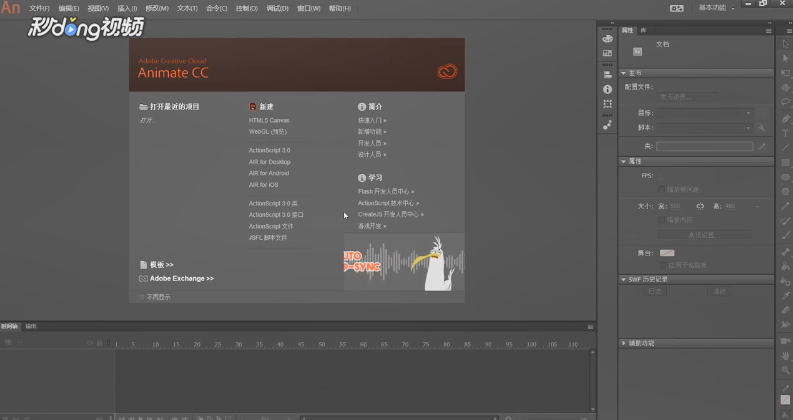Open the Color panel icon
Screen dimensions: 793x420
click(x=607, y=39)
